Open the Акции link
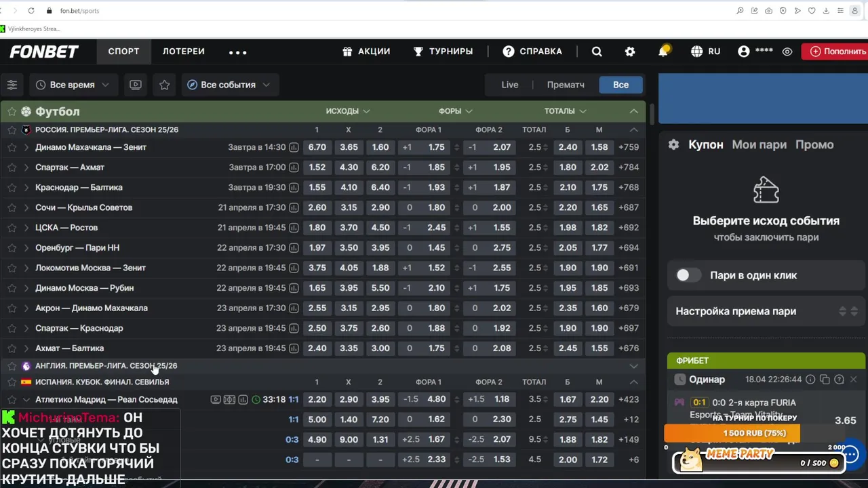 click(x=366, y=52)
